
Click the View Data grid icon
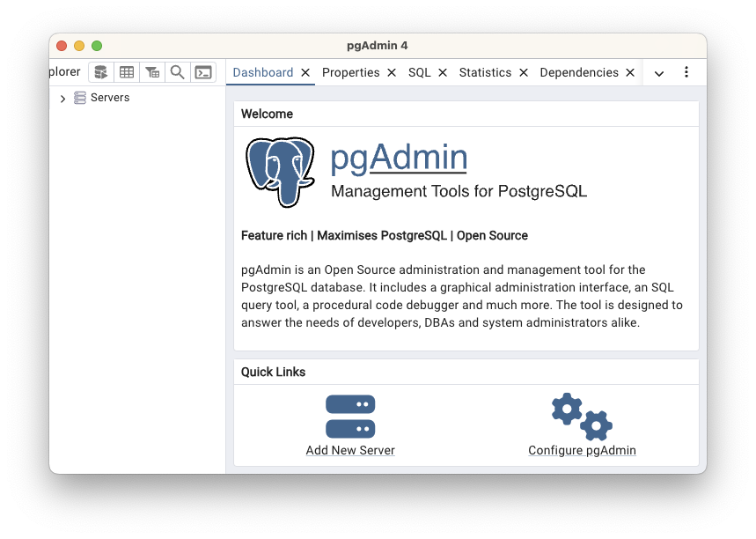point(126,71)
